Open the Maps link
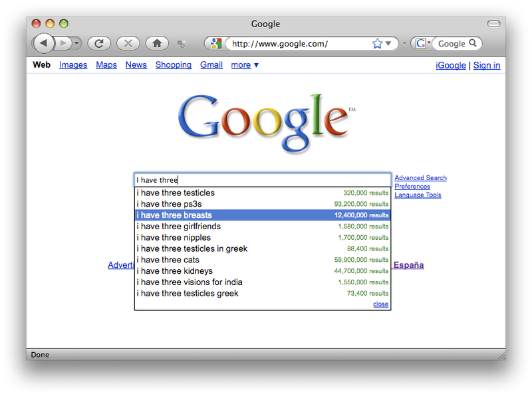The width and height of the screenshot is (532, 396). (106, 64)
